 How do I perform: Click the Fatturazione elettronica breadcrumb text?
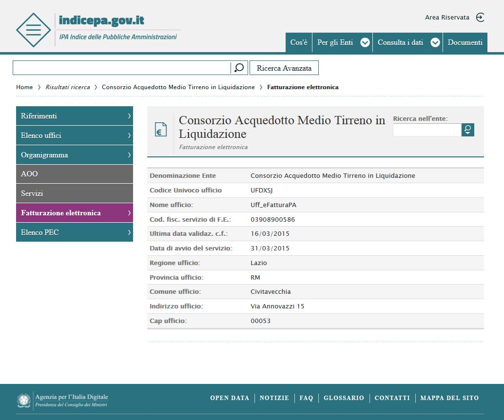(303, 87)
